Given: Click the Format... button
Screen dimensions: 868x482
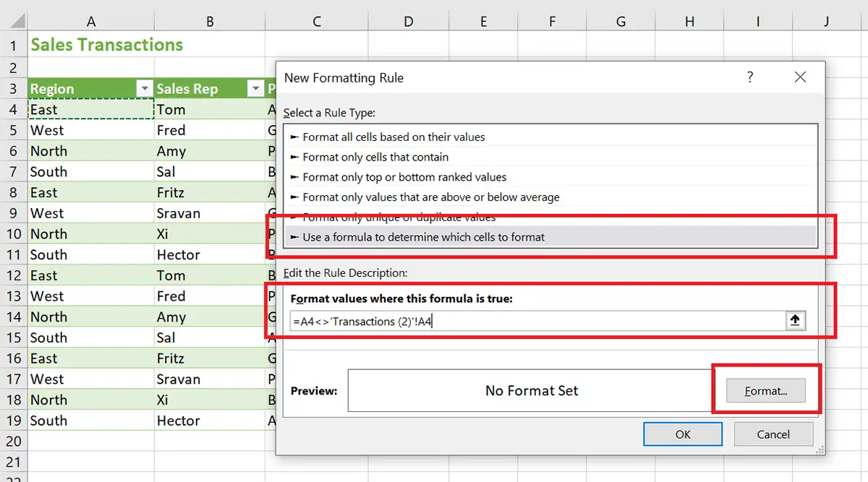Looking at the screenshot, I should pos(766,391).
